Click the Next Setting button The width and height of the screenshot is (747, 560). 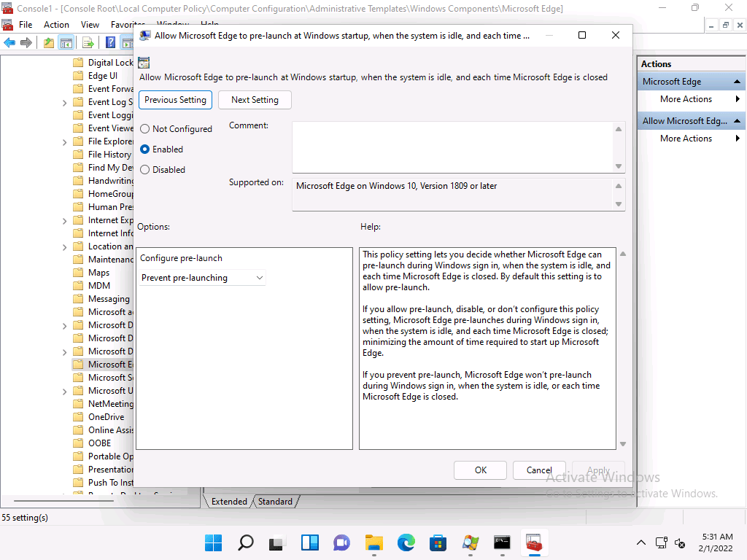coord(255,100)
